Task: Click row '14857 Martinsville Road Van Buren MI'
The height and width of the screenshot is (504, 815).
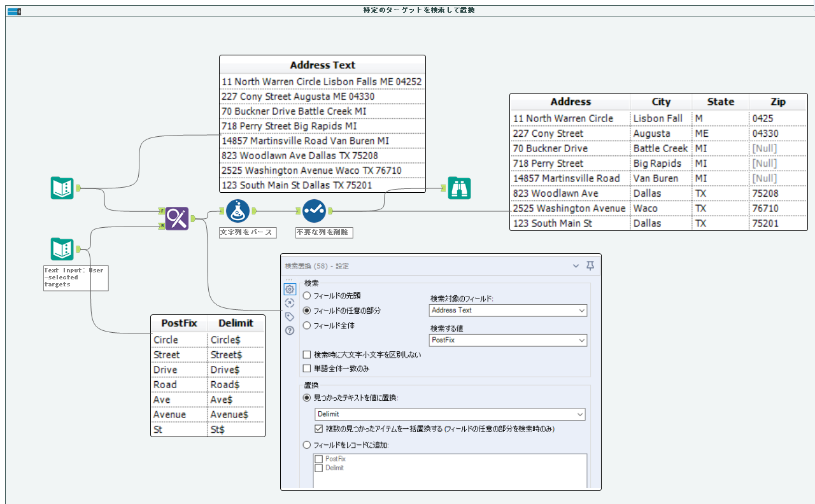Action: [x=322, y=141]
